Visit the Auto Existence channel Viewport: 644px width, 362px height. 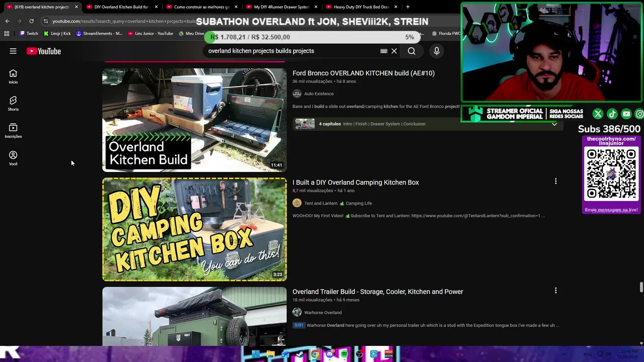[x=318, y=94]
